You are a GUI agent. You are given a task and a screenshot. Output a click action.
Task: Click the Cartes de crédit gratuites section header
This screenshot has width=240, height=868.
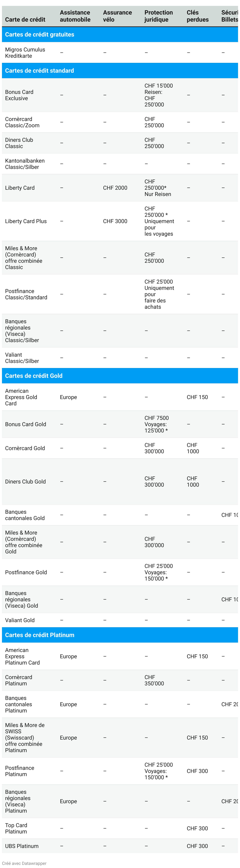click(40, 34)
